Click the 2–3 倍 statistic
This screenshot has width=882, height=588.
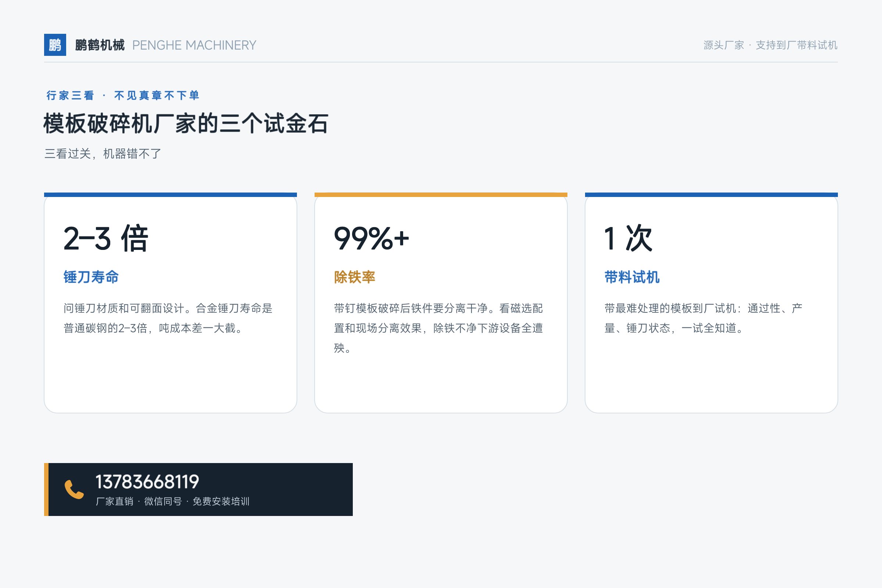[106, 239]
